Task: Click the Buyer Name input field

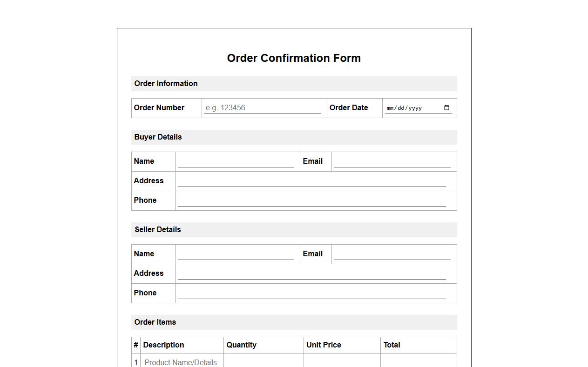Action: coord(237,161)
